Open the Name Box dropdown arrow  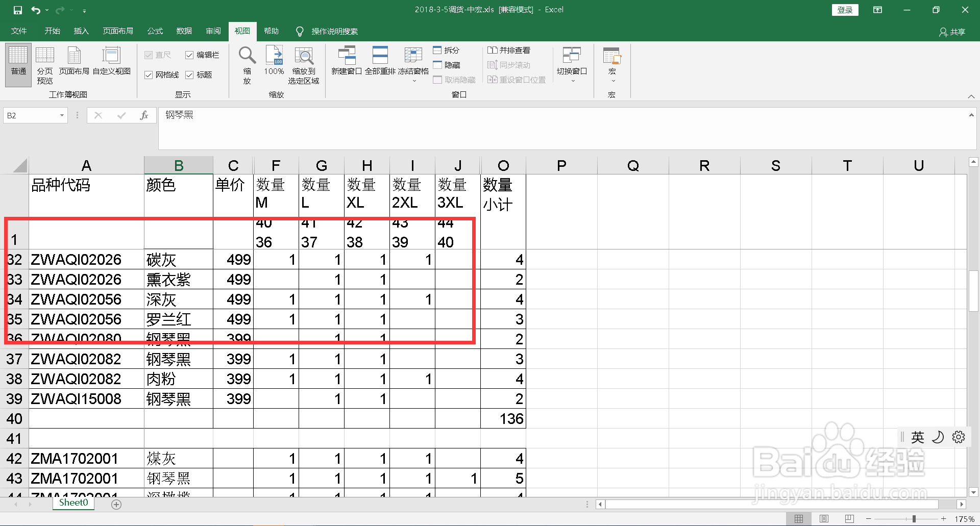(62, 116)
